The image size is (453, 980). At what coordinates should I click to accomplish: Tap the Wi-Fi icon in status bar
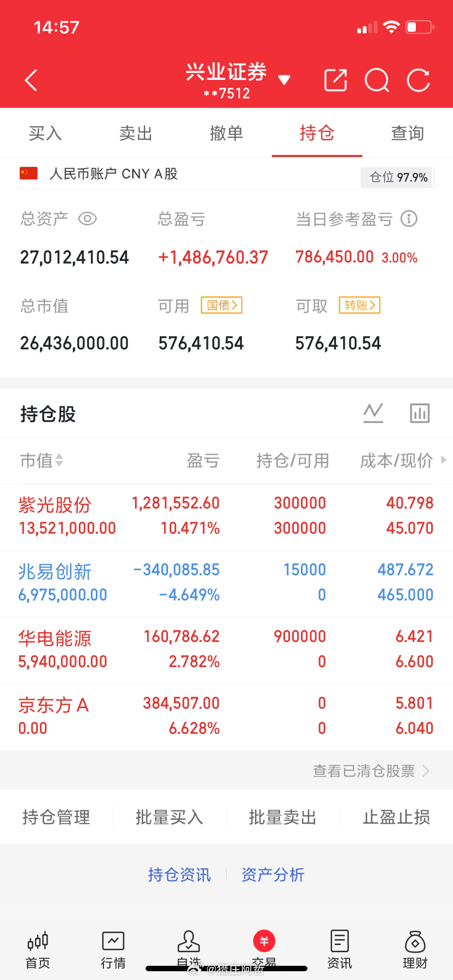391,27
